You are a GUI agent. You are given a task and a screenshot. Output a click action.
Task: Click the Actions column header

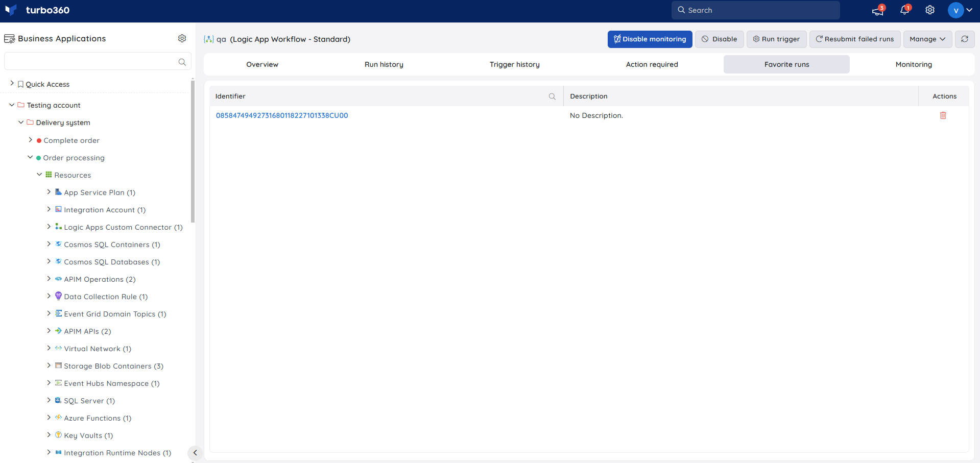point(944,96)
